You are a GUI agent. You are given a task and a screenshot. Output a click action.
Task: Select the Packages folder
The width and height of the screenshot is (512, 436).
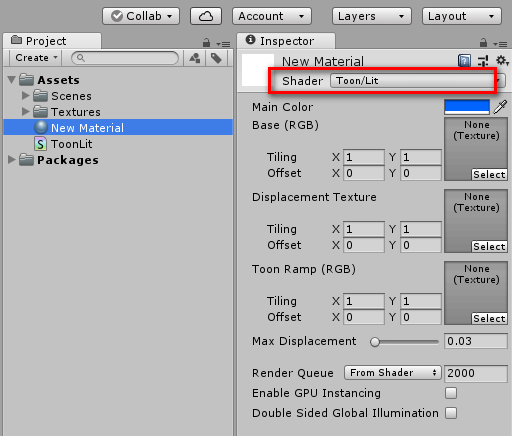59,160
